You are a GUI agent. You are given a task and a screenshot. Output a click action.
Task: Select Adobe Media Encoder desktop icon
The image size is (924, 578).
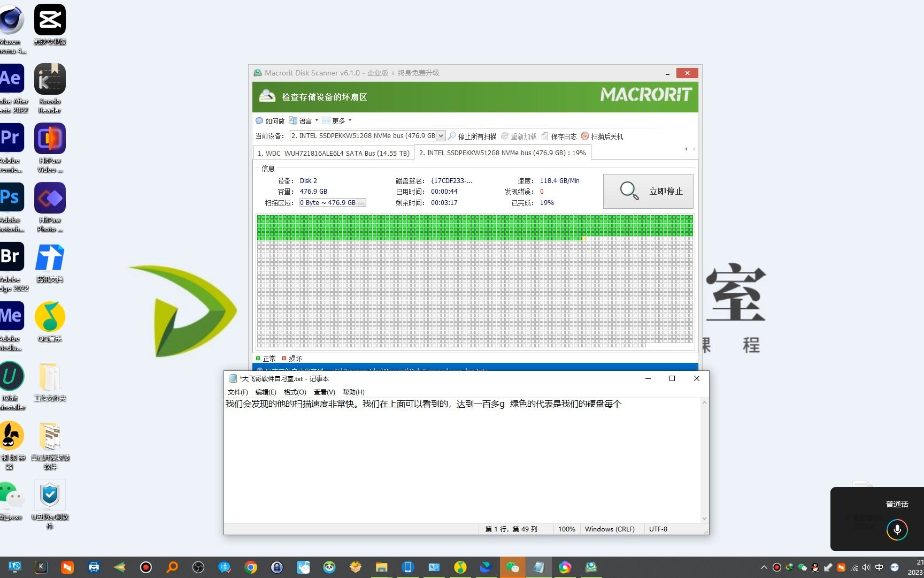tap(12, 326)
